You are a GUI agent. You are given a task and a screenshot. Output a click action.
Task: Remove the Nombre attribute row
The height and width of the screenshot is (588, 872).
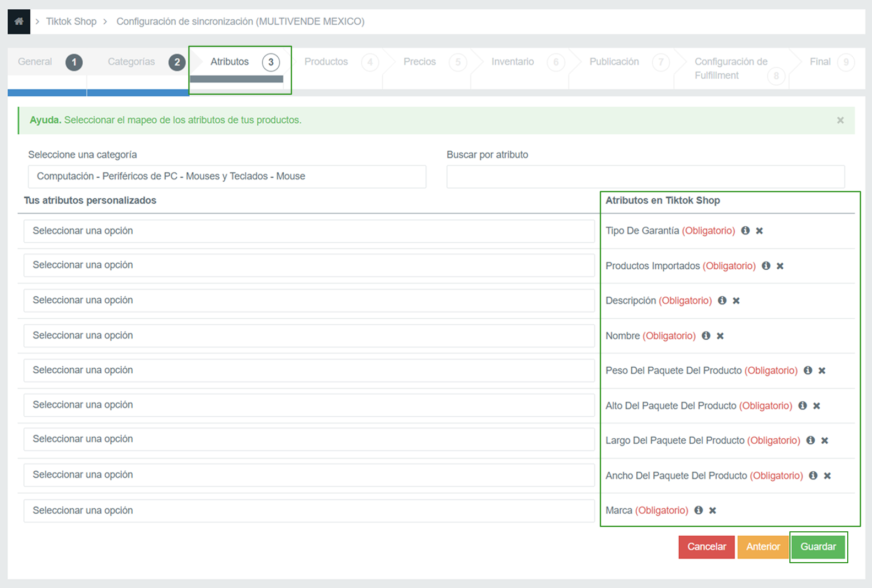(x=720, y=336)
